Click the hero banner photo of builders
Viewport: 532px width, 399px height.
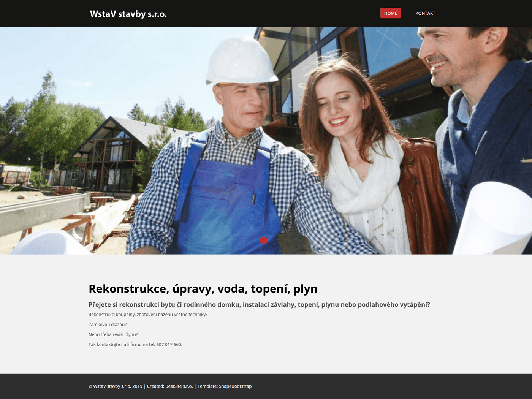click(x=266, y=141)
